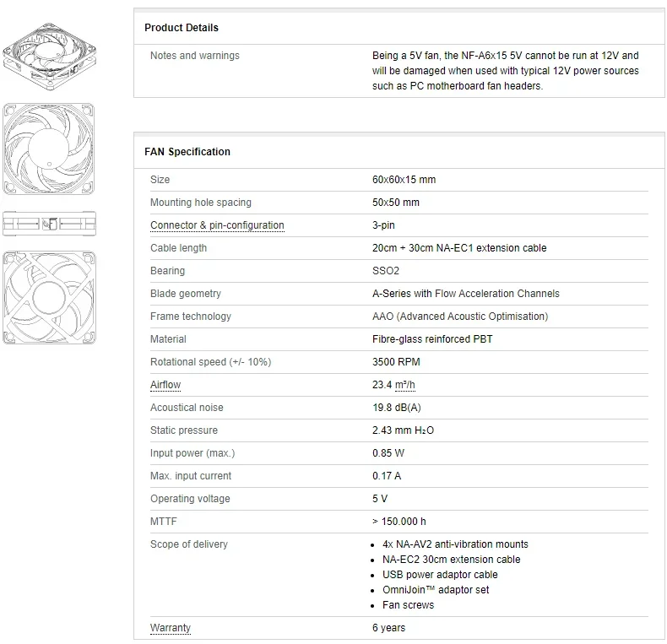Select the 19.8 dB(A) acoustical noise value
The width and height of the screenshot is (667, 644).
397,408
